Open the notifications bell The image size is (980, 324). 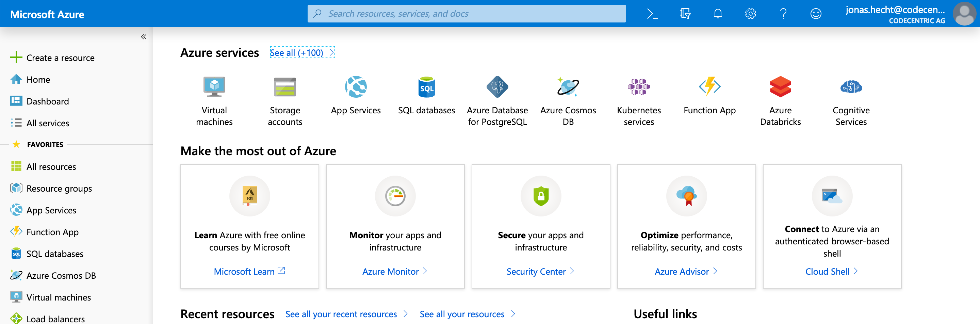point(718,14)
